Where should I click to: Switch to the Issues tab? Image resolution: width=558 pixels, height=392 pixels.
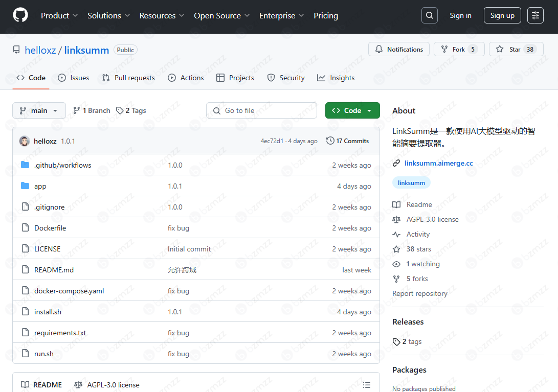(x=73, y=78)
